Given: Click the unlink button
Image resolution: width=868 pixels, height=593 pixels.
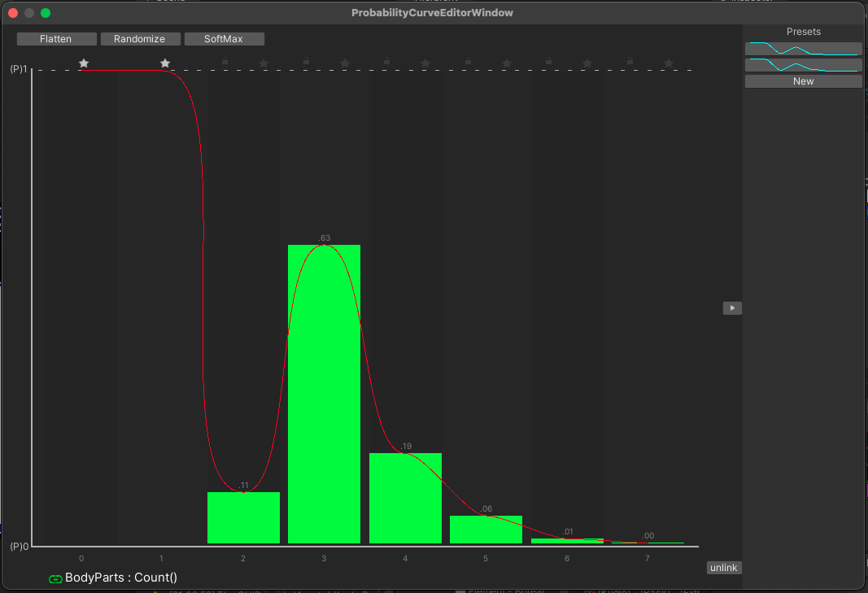Looking at the screenshot, I should [723, 568].
